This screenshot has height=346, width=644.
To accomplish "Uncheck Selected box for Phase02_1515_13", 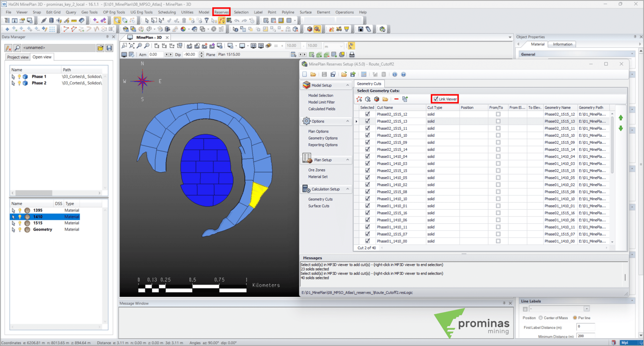I will click(367, 121).
